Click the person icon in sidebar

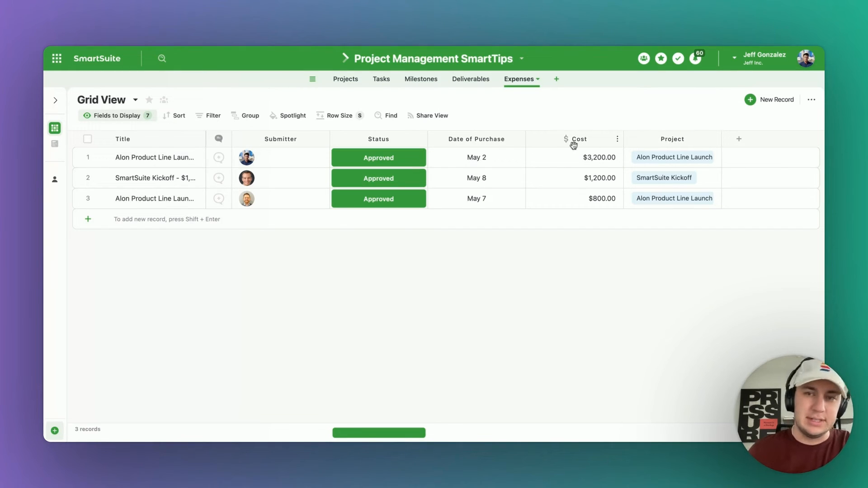coord(55,179)
